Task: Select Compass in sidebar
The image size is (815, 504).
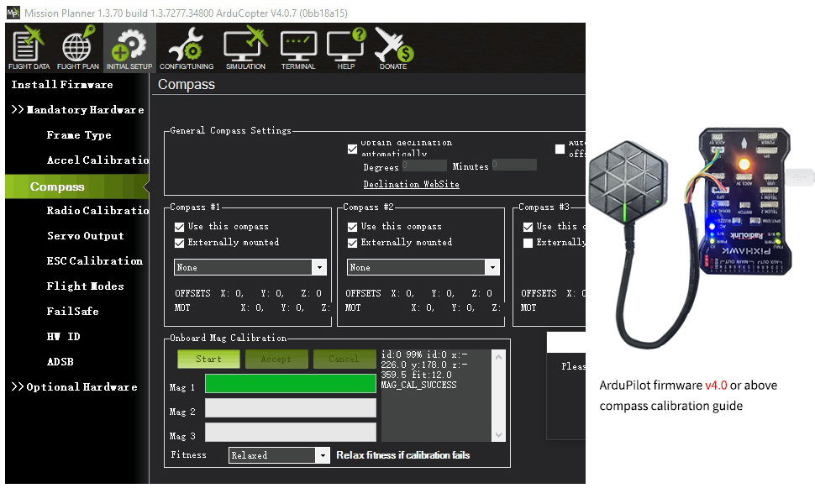Action: click(77, 186)
